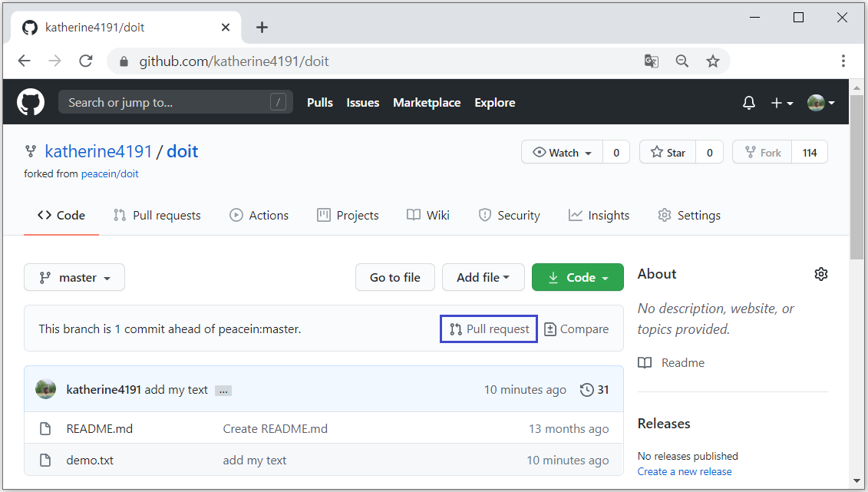Open the latest commit message "add my text"
This screenshot has width=868, height=492.
(x=176, y=390)
